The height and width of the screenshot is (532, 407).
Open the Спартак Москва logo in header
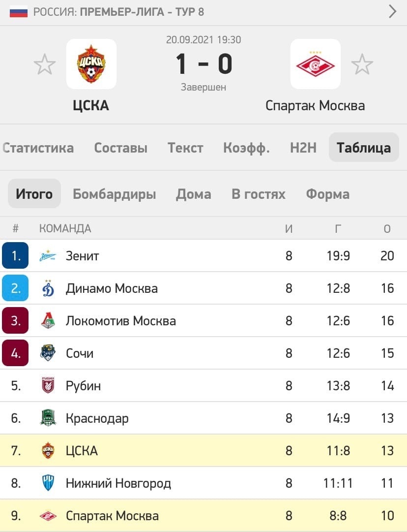315,64
